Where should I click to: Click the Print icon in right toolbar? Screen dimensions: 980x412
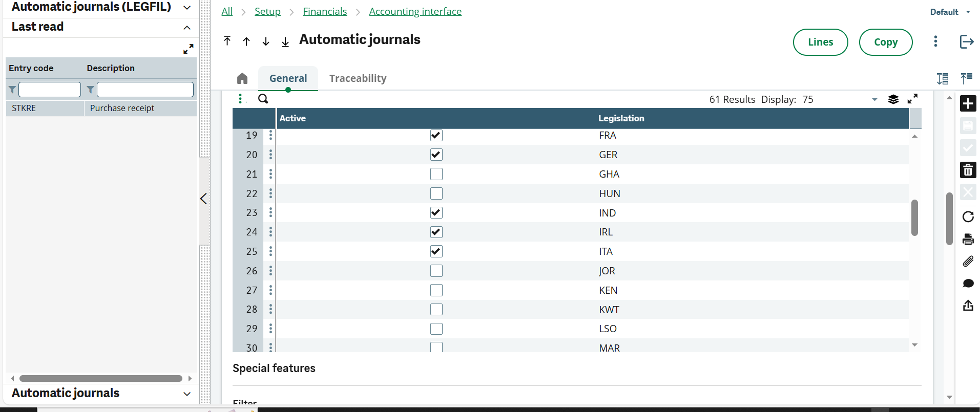[x=968, y=239]
